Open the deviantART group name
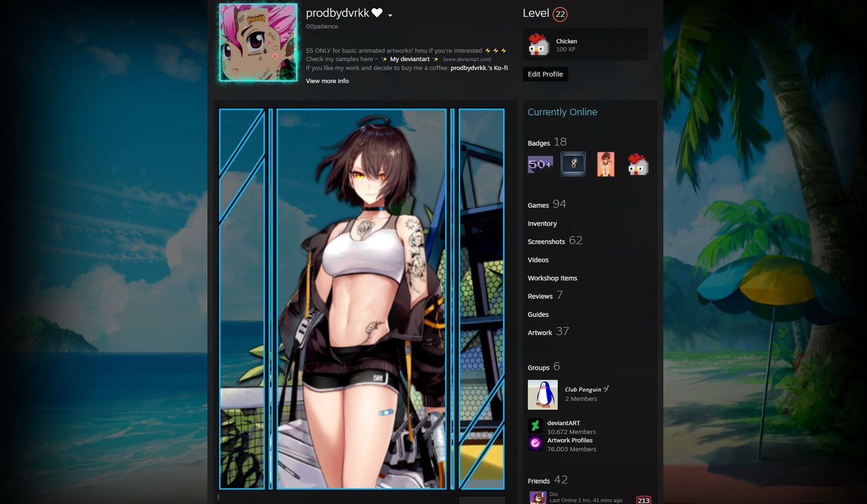This screenshot has width=867, height=504. coord(564,423)
